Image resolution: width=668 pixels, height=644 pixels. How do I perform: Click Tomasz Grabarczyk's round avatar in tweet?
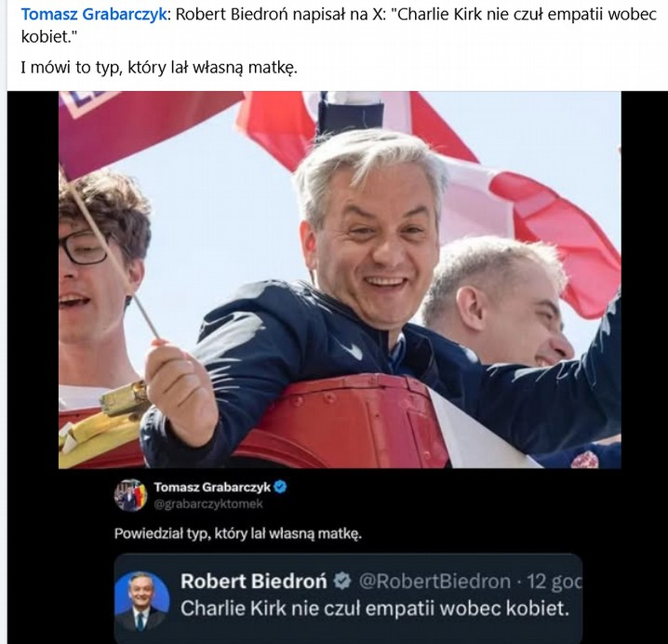pyautogui.click(x=131, y=495)
